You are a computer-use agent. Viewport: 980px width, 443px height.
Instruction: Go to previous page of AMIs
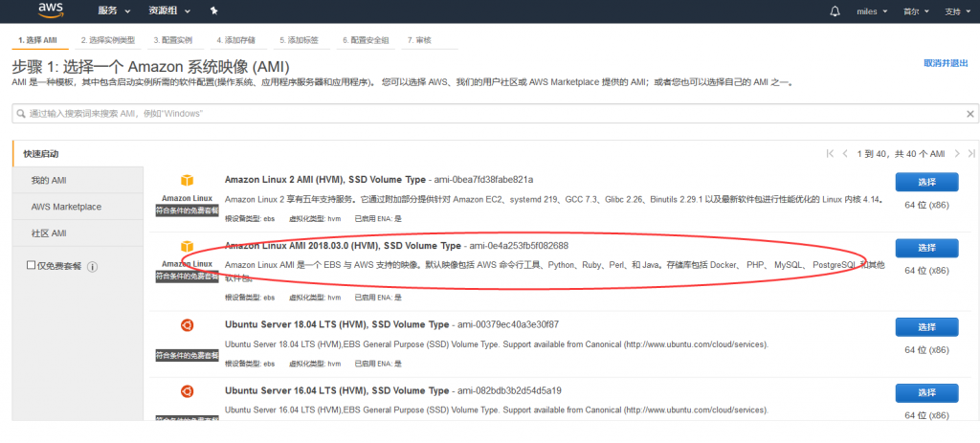click(845, 154)
